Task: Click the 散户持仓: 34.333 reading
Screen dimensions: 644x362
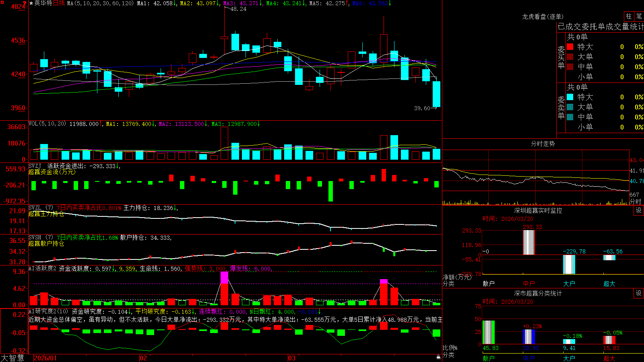Action: pyautogui.click(x=145, y=238)
